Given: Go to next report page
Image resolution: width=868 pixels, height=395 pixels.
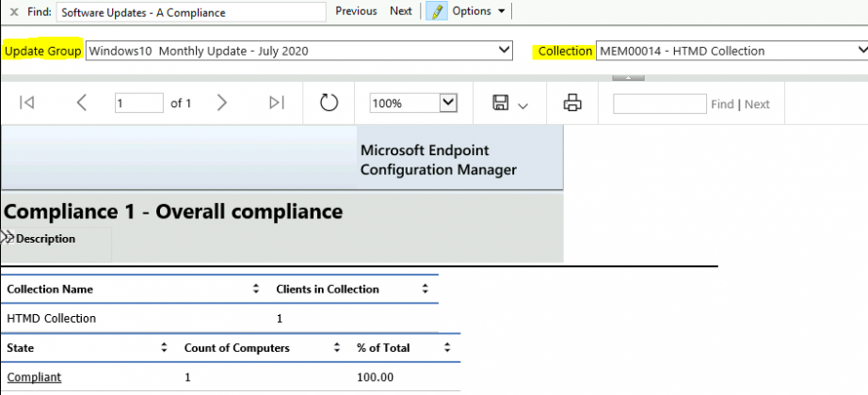Looking at the screenshot, I should pos(222,103).
